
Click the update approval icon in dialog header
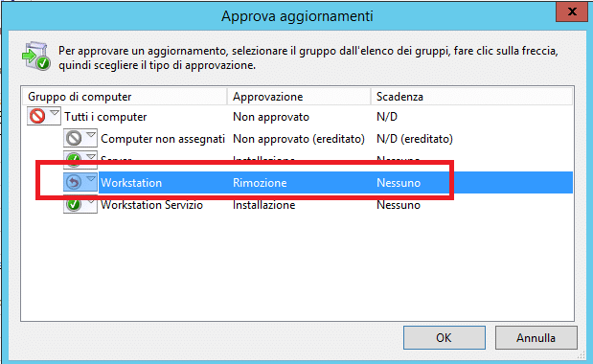pyautogui.click(x=36, y=56)
